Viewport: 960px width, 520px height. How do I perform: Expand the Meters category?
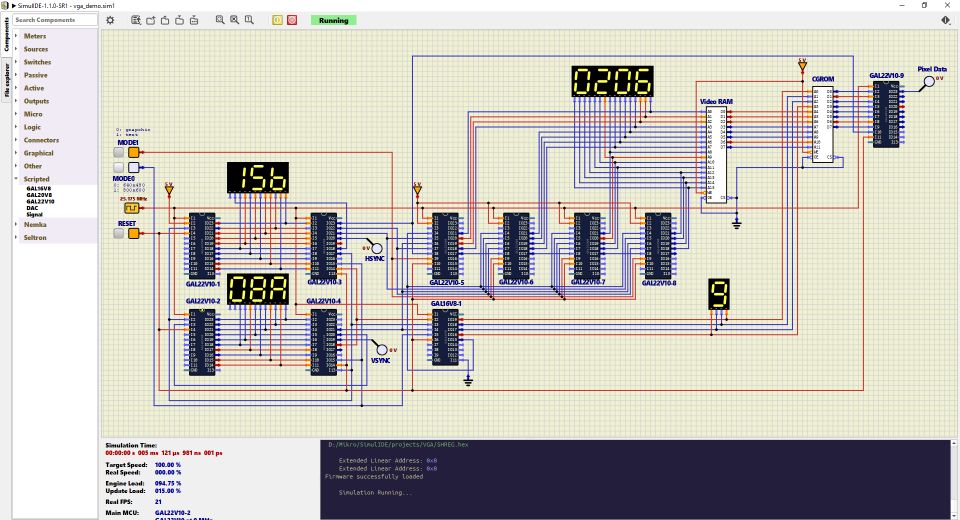[35, 36]
